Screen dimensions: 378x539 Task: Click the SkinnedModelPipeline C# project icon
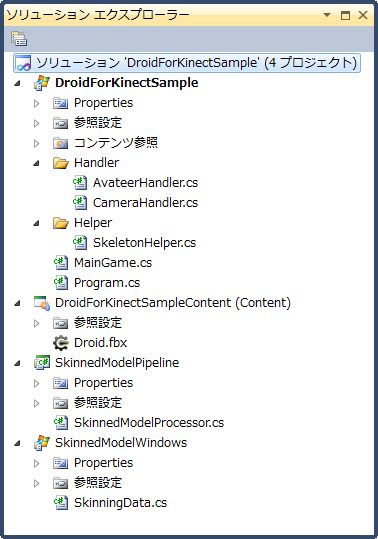tap(42, 363)
